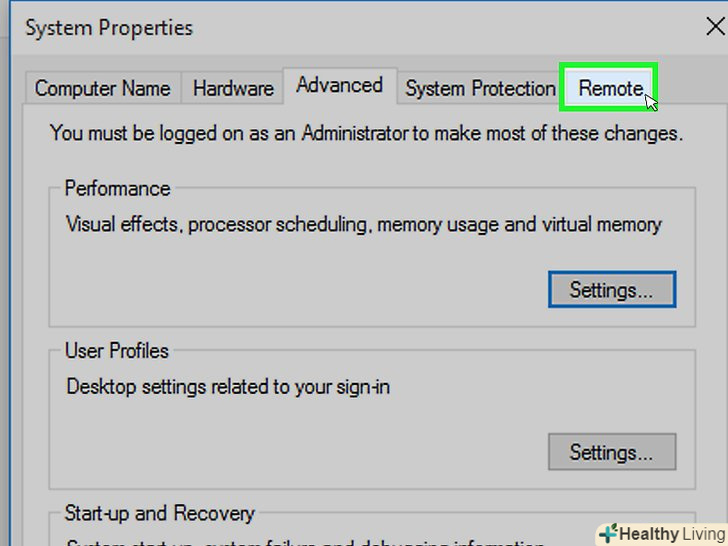Click blank space left of Performance Settings button

(x=300, y=290)
